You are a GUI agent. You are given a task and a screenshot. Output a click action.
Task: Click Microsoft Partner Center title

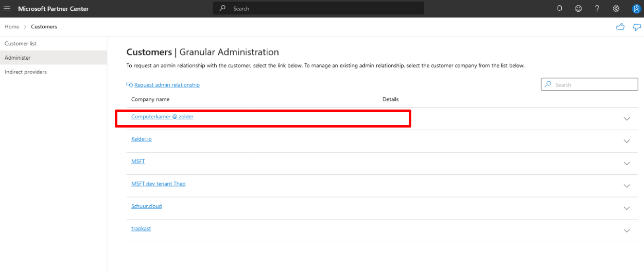[x=54, y=9]
